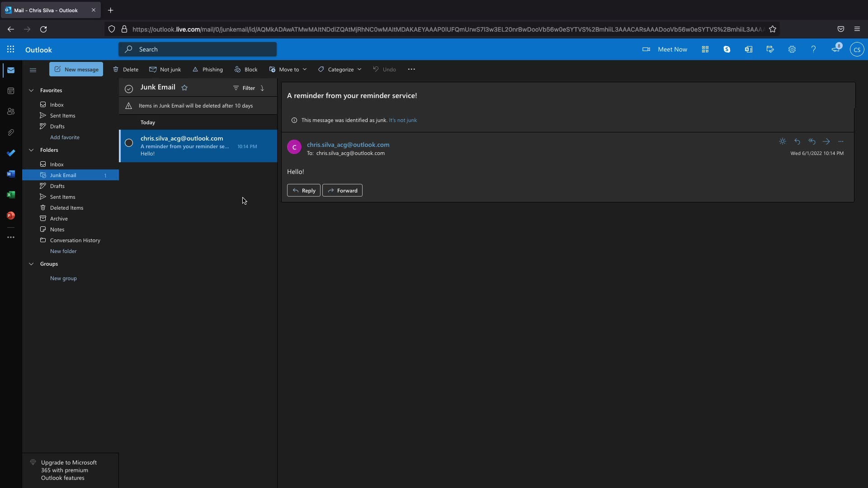Click the Skype icon in header
The width and height of the screenshot is (868, 488).
[727, 50]
